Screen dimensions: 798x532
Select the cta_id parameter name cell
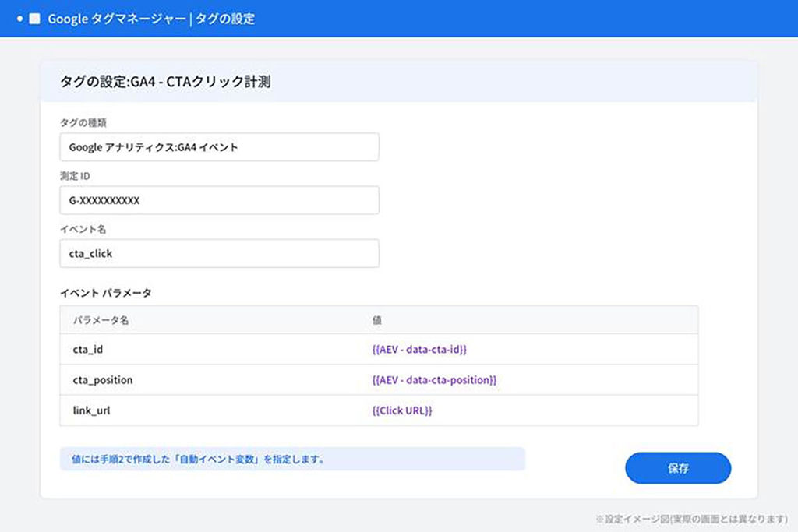click(88, 350)
